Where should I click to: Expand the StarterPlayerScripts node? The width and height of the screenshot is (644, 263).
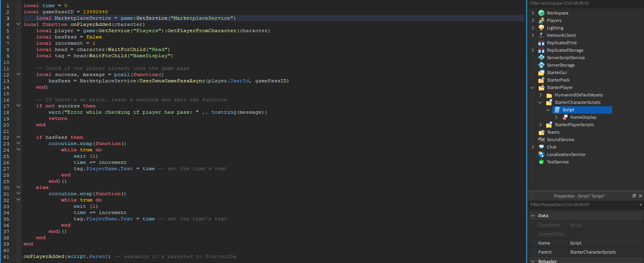pos(541,125)
